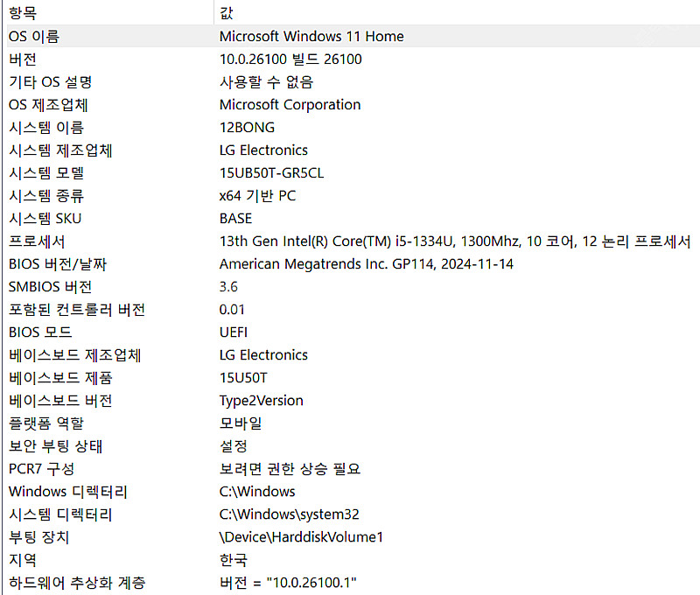Select the OS 이름 row label
Image resolution: width=700 pixels, height=595 pixels.
(34, 36)
